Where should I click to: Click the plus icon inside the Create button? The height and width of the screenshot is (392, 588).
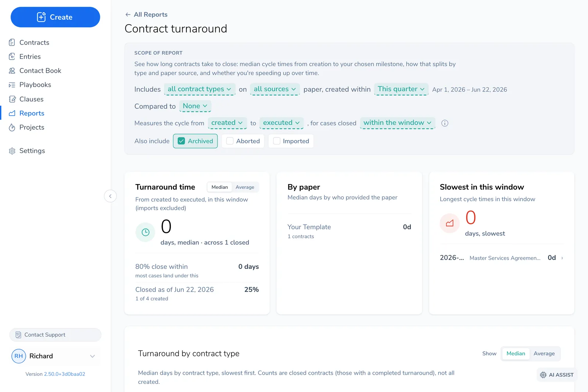point(42,17)
